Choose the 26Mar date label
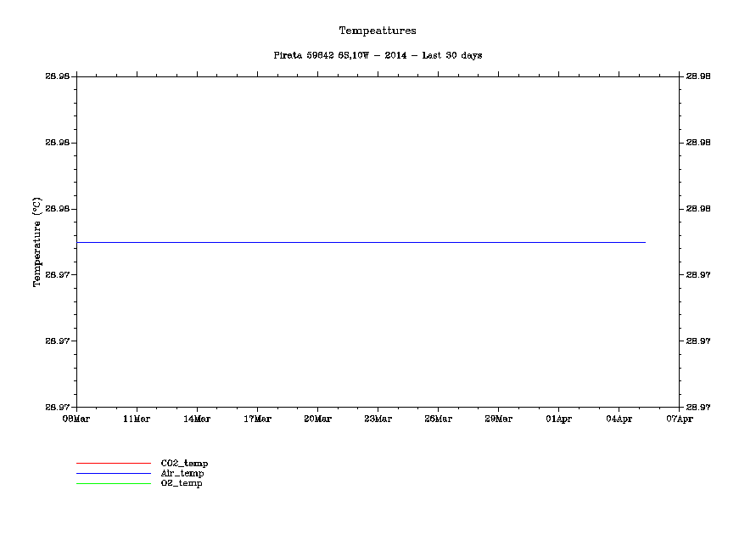Viewport: 756px width, 535px height. click(x=438, y=419)
